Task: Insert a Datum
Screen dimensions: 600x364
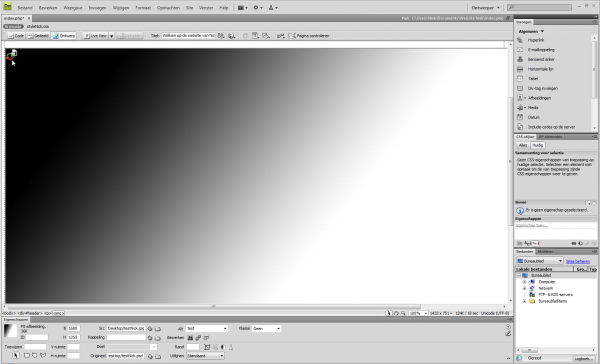Action: [x=533, y=118]
